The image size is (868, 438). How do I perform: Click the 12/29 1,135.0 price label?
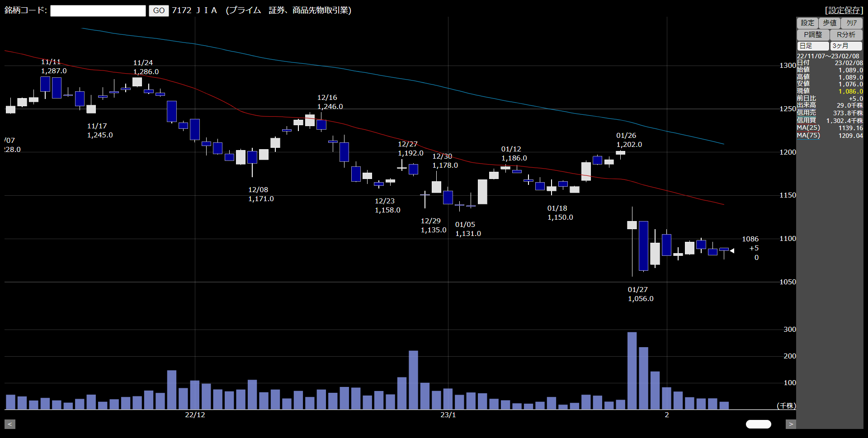(x=434, y=226)
